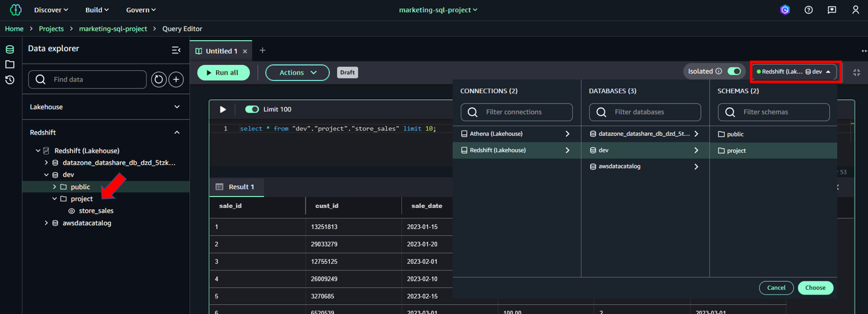Click the run cell play icon
Screen dimensions: 868x314
point(223,109)
